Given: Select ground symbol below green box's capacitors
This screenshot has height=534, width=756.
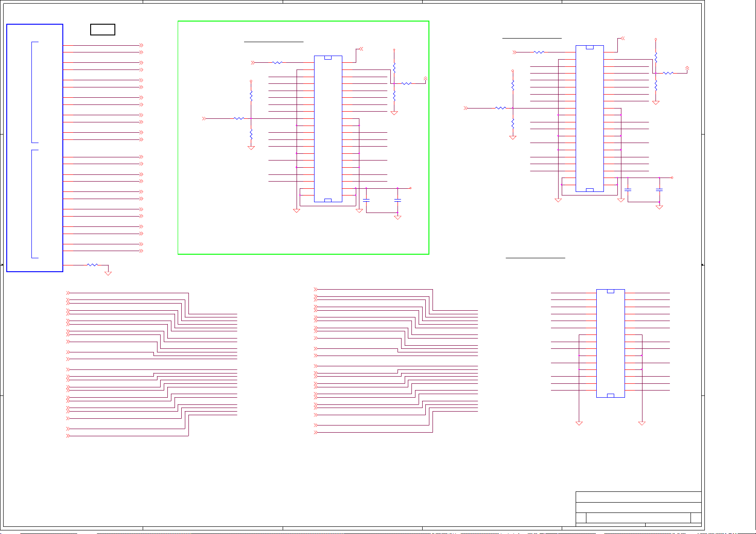Looking at the screenshot, I should [398, 217].
